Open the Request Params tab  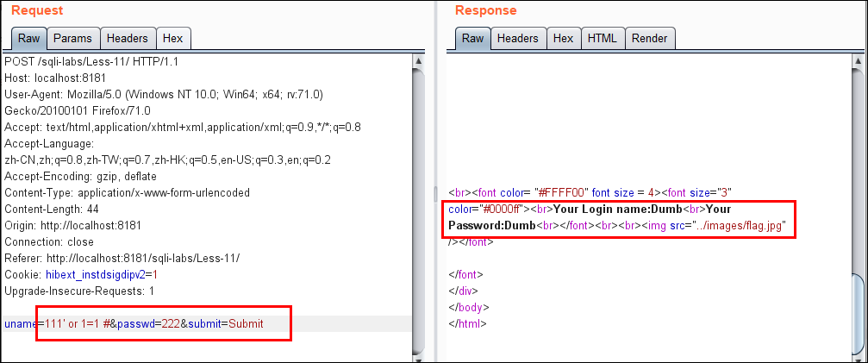point(72,38)
